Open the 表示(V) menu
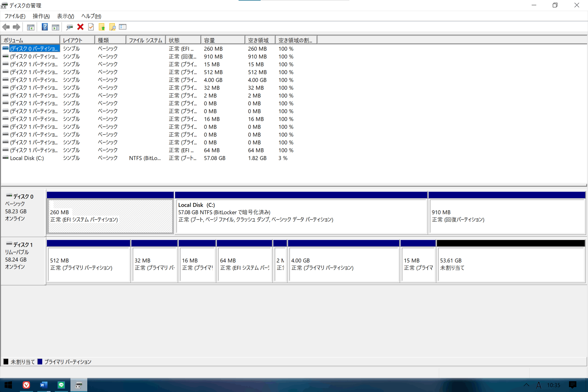 (66, 16)
